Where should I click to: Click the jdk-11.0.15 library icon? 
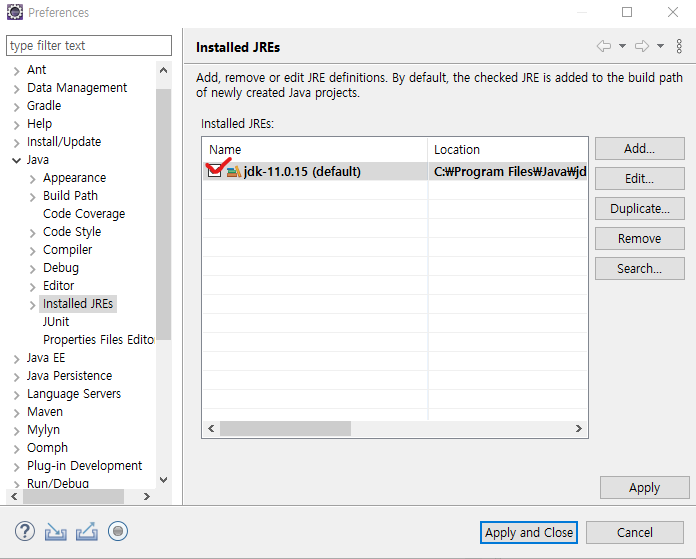click(234, 171)
